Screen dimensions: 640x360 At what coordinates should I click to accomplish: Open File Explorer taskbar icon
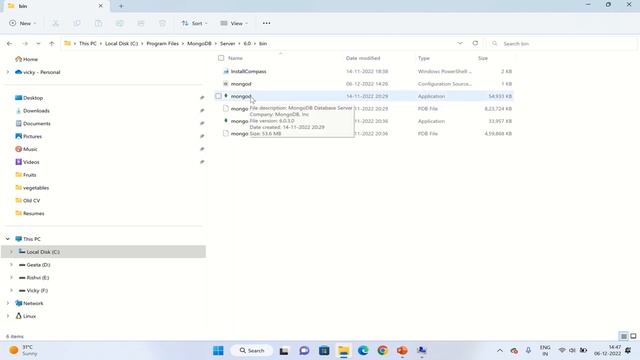pyautogui.click(x=344, y=351)
